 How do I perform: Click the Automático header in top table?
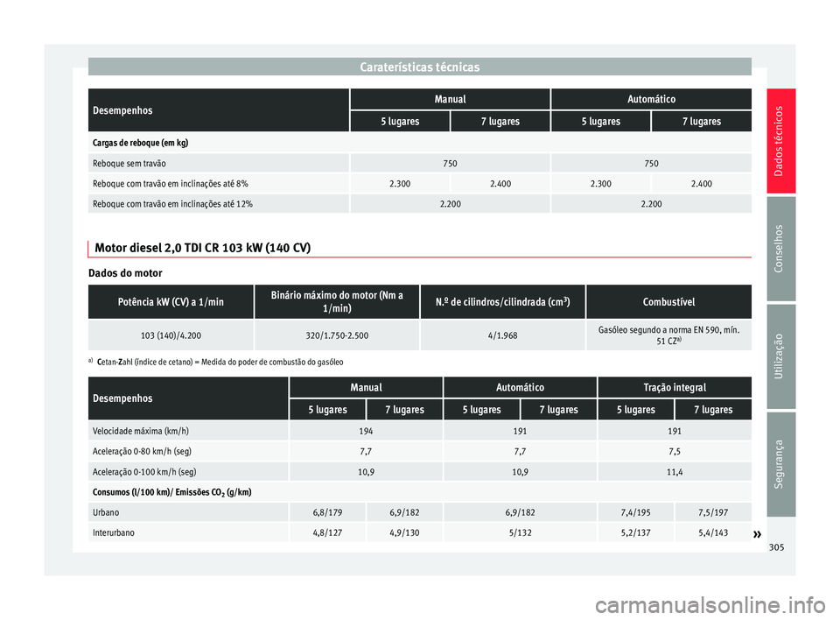[x=651, y=99]
